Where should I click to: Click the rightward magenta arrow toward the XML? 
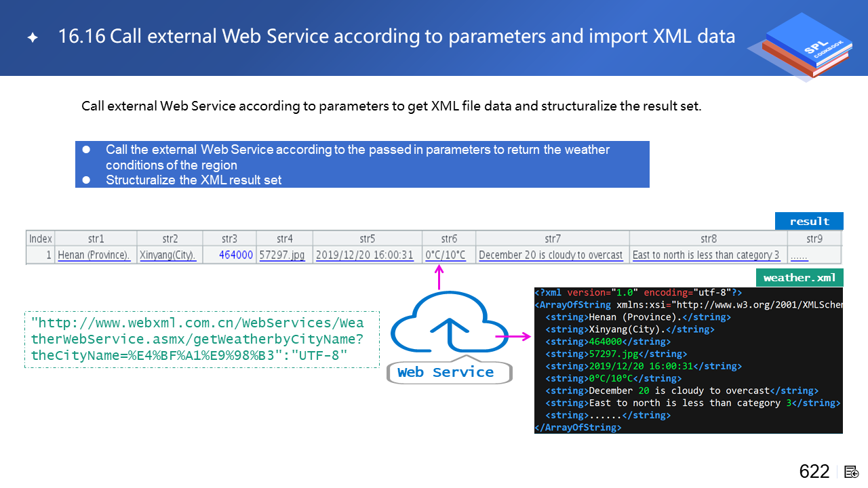(x=513, y=335)
